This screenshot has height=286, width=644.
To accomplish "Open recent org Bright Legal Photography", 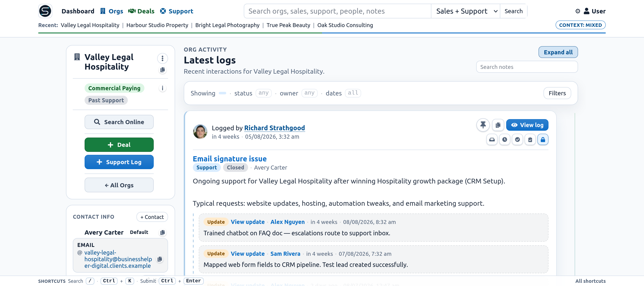I will click(227, 25).
